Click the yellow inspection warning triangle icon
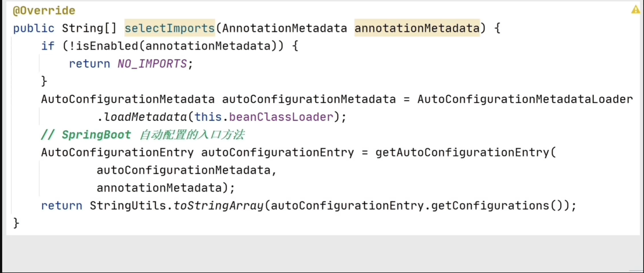 pyautogui.click(x=636, y=10)
